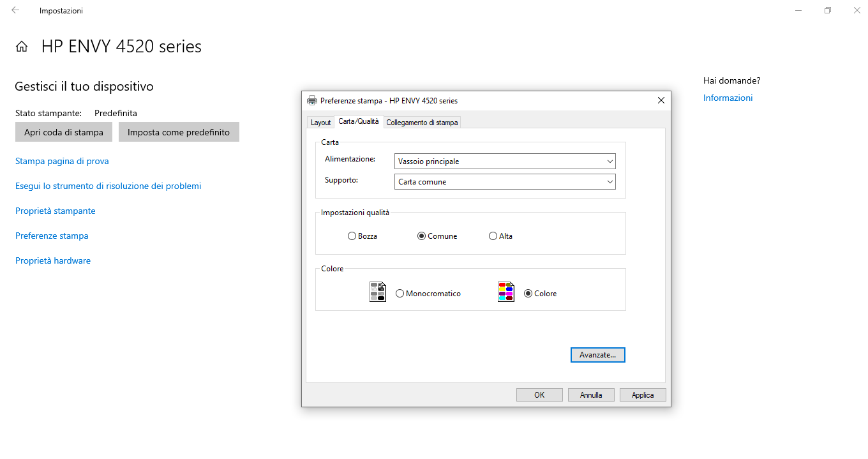
Task: Expand the Vassoio principale selection arrow
Action: [x=610, y=161]
